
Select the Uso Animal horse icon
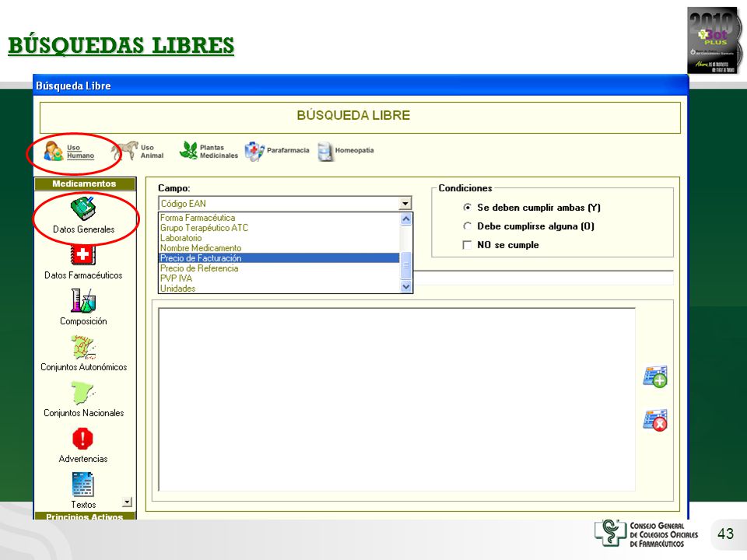click(124, 151)
